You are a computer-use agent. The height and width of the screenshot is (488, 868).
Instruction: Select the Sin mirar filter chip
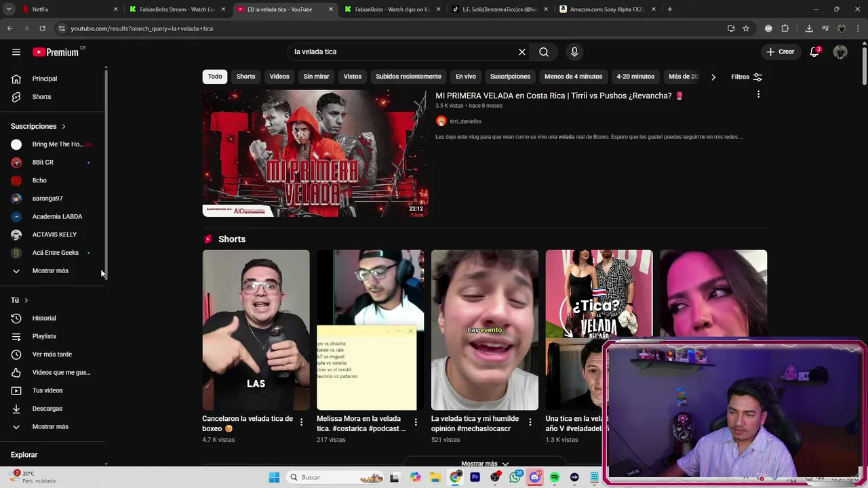[316, 77]
